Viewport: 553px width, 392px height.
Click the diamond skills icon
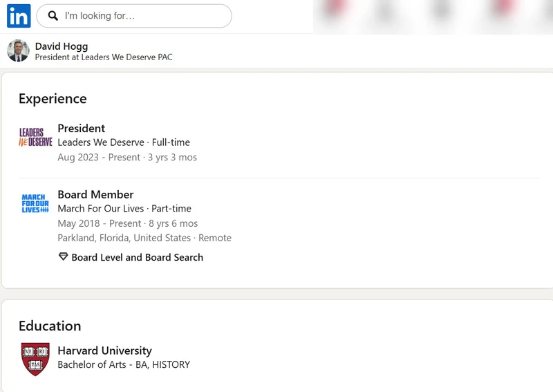click(63, 256)
